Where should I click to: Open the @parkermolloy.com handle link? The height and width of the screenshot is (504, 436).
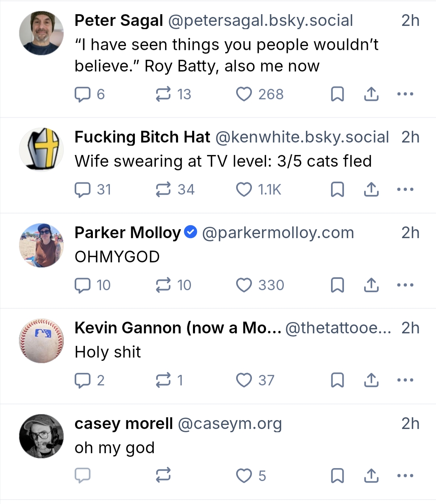pyautogui.click(x=278, y=233)
